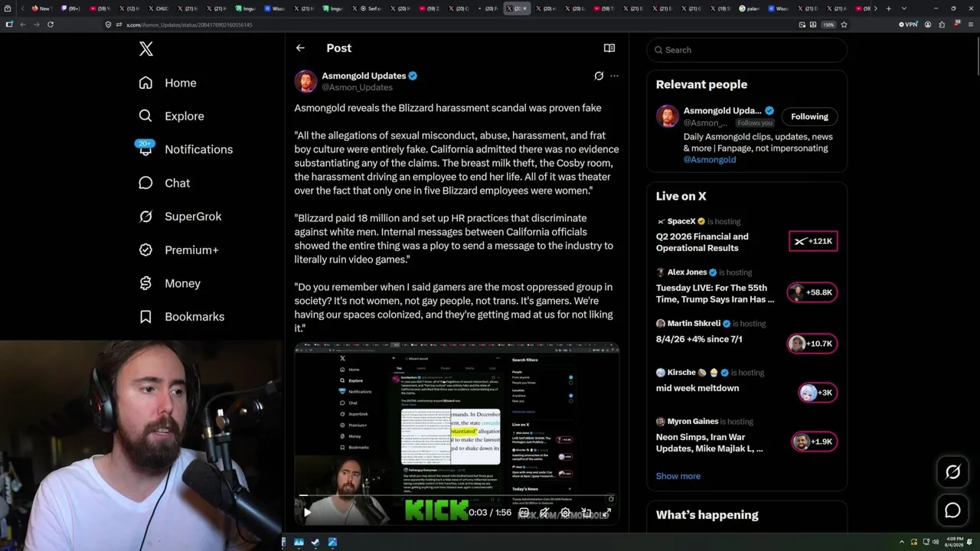Expand the video to fullscreen
The width and height of the screenshot is (980, 551).
click(x=606, y=513)
